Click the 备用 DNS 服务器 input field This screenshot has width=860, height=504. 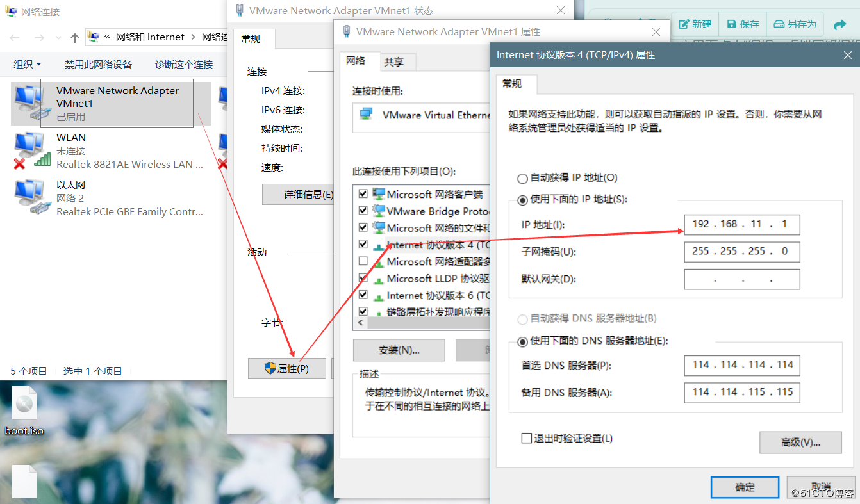point(742,393)
